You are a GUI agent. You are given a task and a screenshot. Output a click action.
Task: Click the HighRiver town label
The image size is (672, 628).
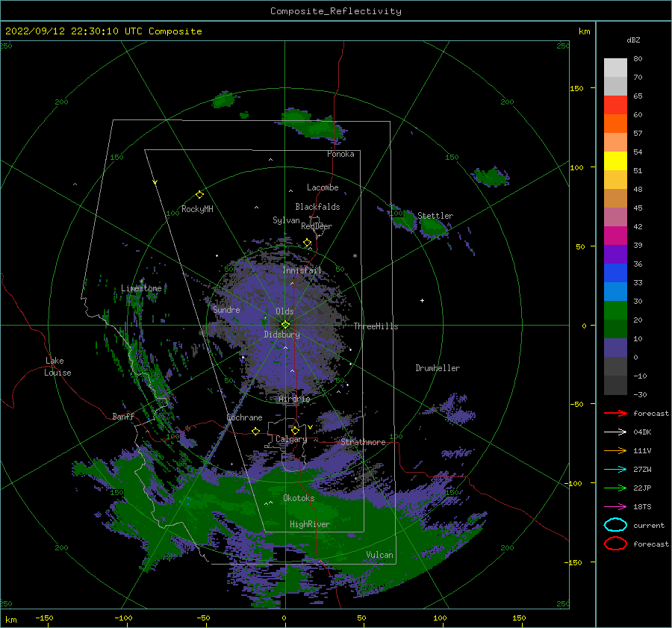(310, 524)
